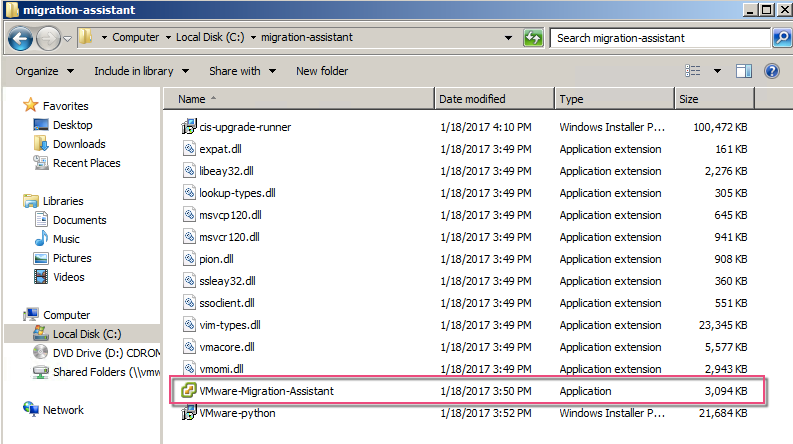Select the vmacore.dll file icon

(x=189, y=346)
